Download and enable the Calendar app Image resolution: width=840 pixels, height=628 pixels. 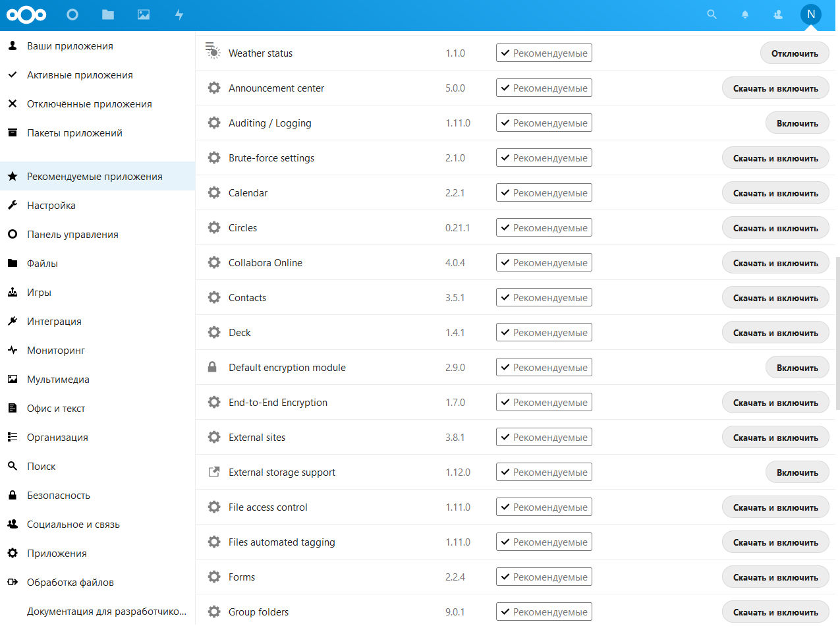[x=775, y=193]
